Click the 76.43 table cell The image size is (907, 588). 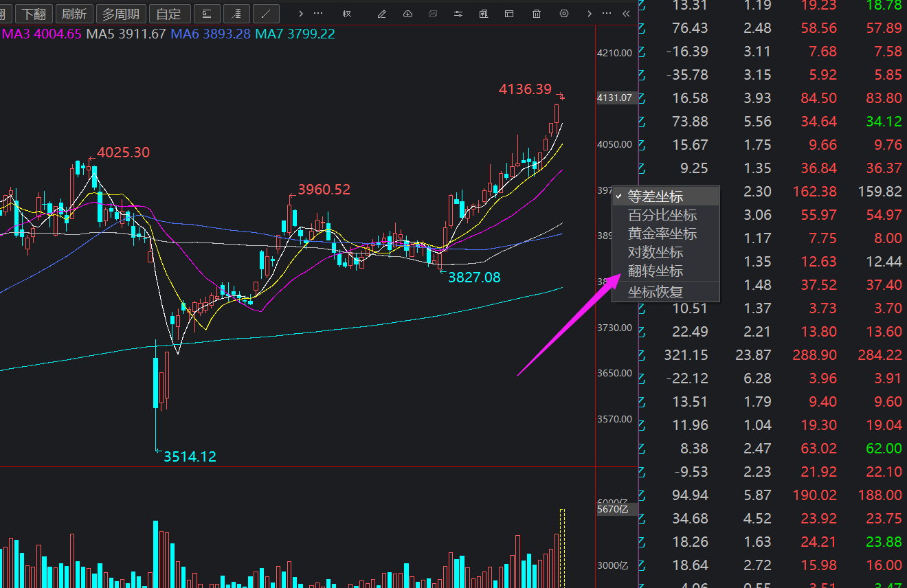(690, 28)
